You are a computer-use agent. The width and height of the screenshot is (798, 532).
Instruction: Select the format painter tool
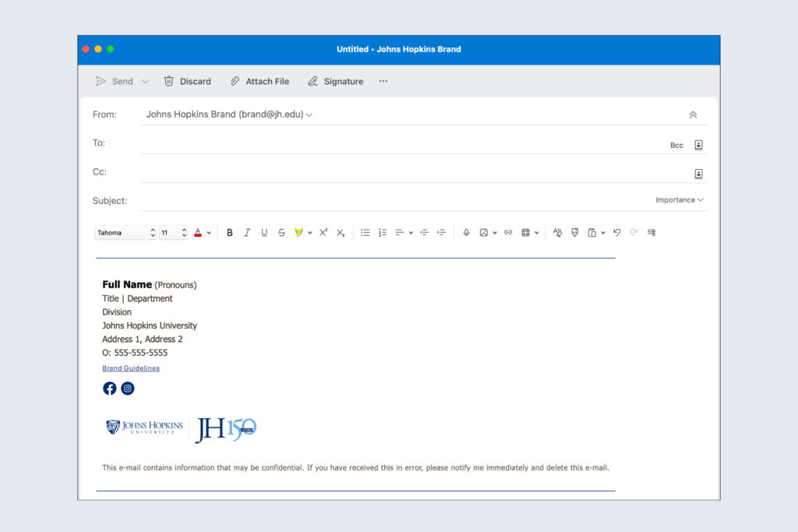tap(574, 233)
